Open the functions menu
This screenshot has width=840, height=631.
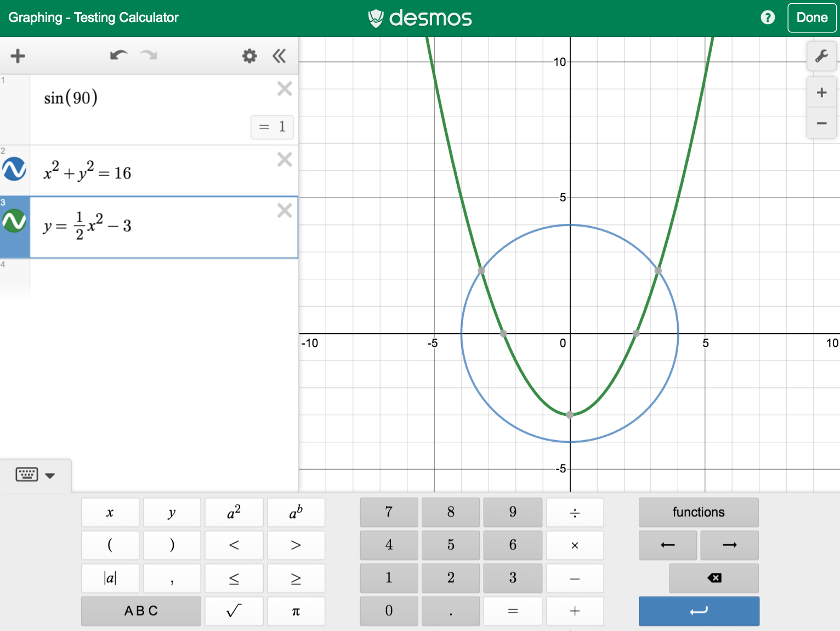click(x=698, y=512)
